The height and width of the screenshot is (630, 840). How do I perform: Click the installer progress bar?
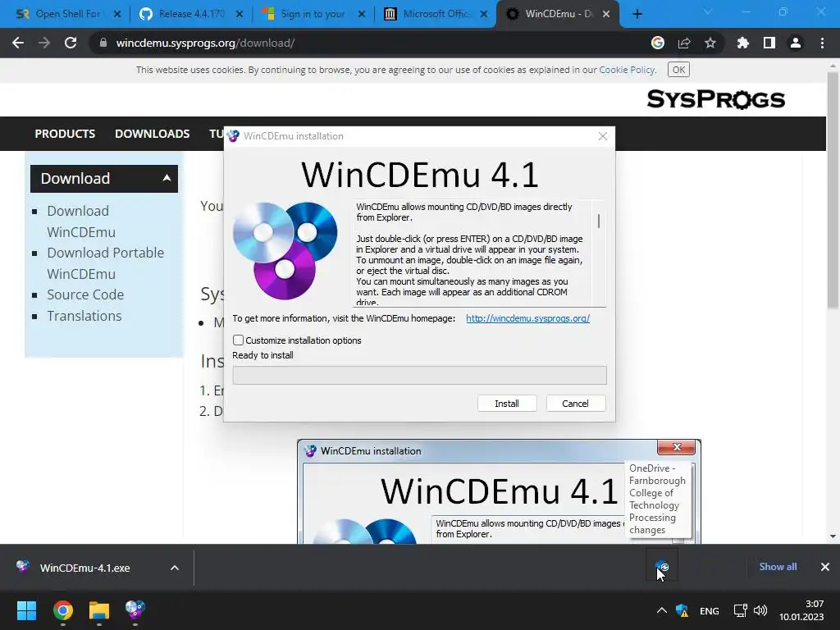pyautogui.click(x=419, y=375)
